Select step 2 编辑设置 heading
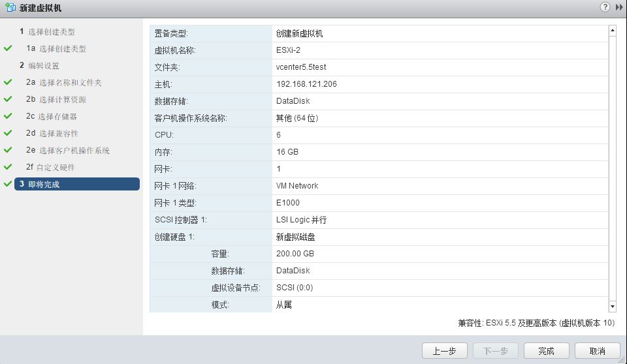Image resolution: width=627 pixels, height=364 pixels. [39, 65]
